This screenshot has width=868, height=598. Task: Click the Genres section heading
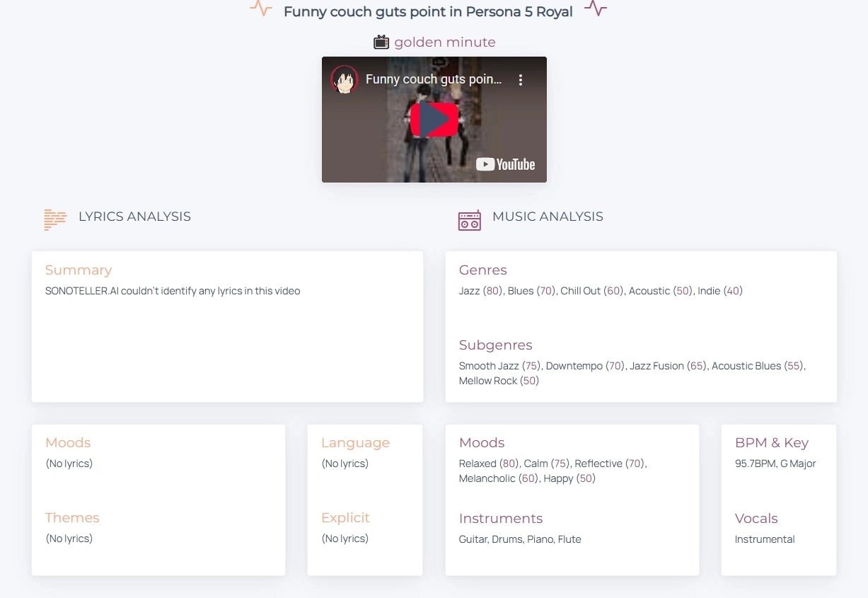click(483, 270)
